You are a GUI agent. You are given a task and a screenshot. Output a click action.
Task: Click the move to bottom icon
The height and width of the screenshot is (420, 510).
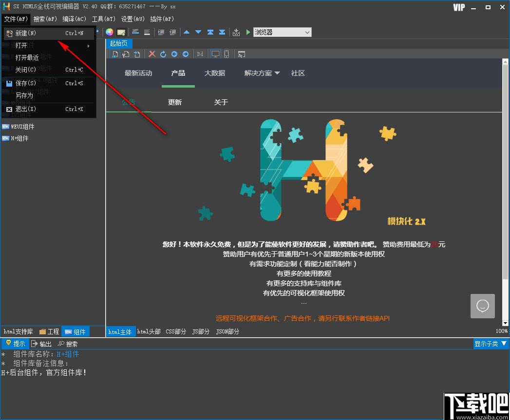[222, 32]
